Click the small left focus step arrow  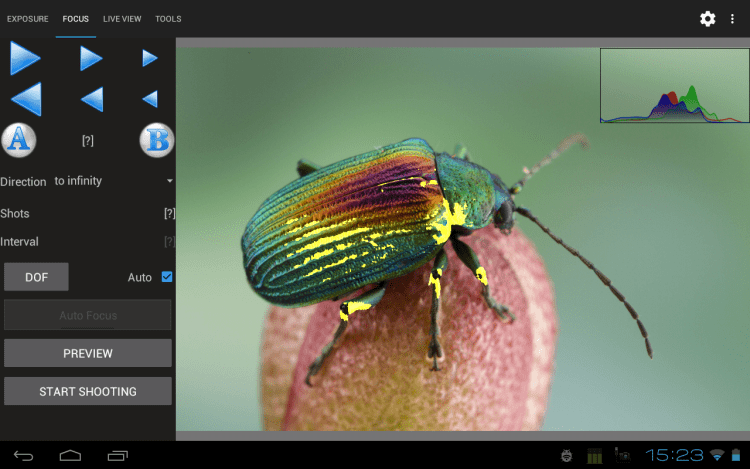pyautogui.click(x=150, y=99)
